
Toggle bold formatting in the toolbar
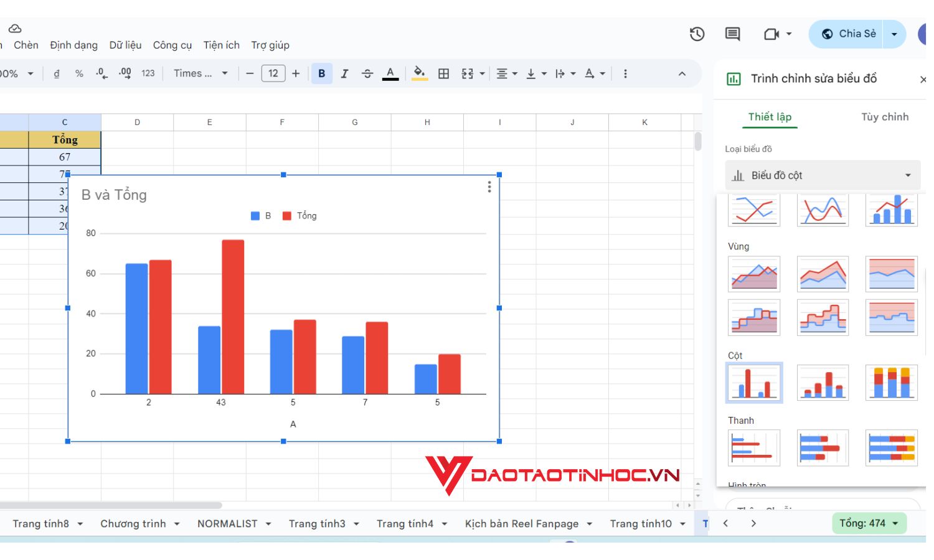tap(321, 73)
